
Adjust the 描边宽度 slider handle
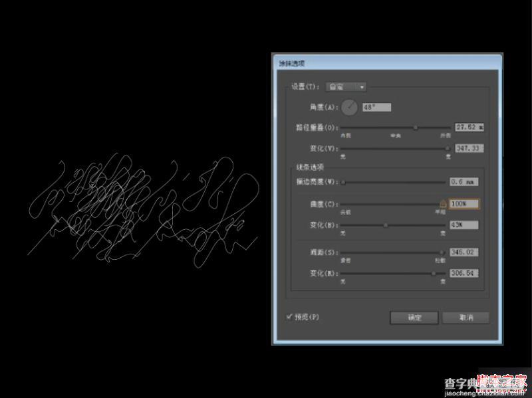343,182
